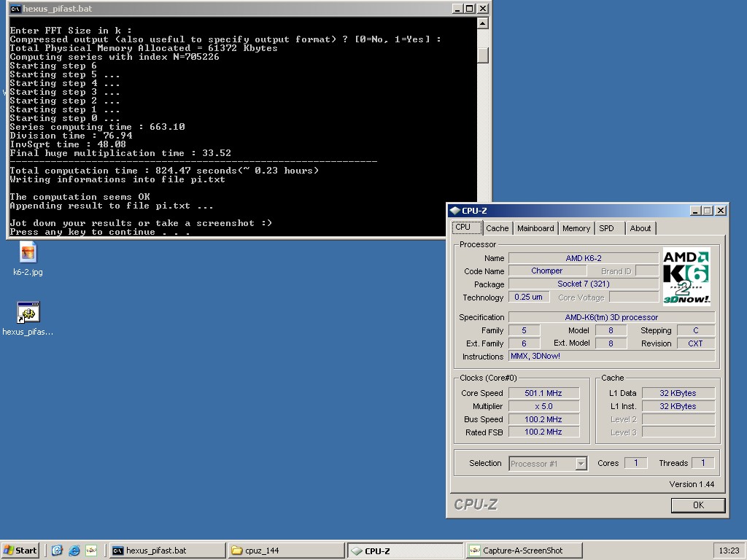Screen dimensions: 747x560
Task: Click the Core Speed value '501.1 MHz'
Action: 543,393
